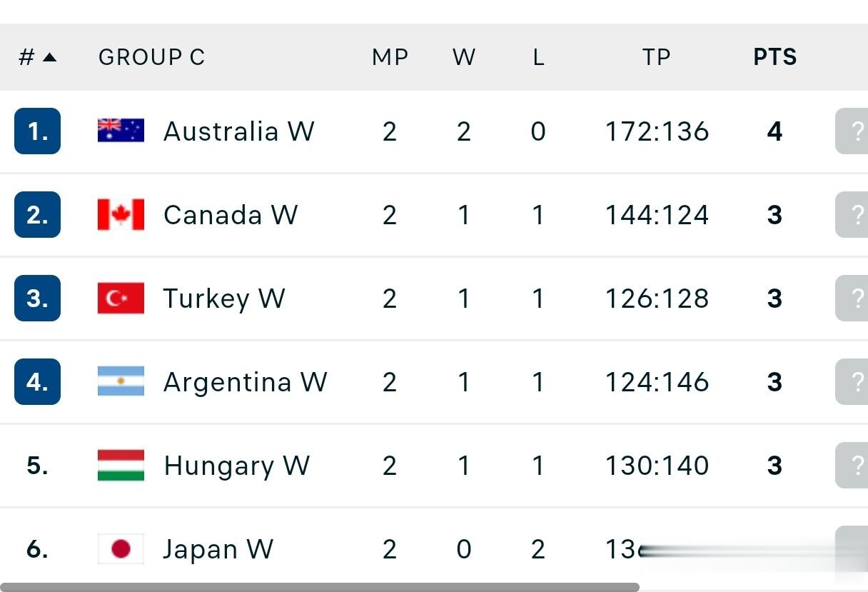Open the Canada W team link
Screen dimensions: 868x592
pos(230,215)
